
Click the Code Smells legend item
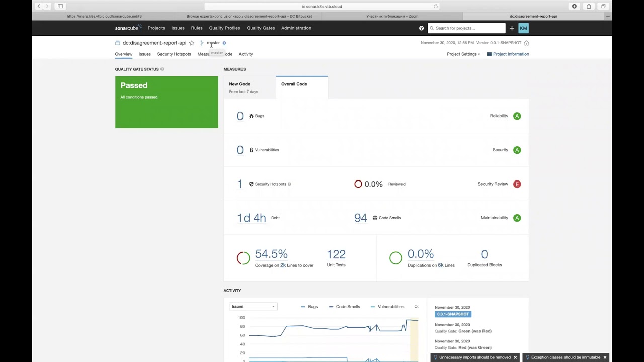click(345, 307)
